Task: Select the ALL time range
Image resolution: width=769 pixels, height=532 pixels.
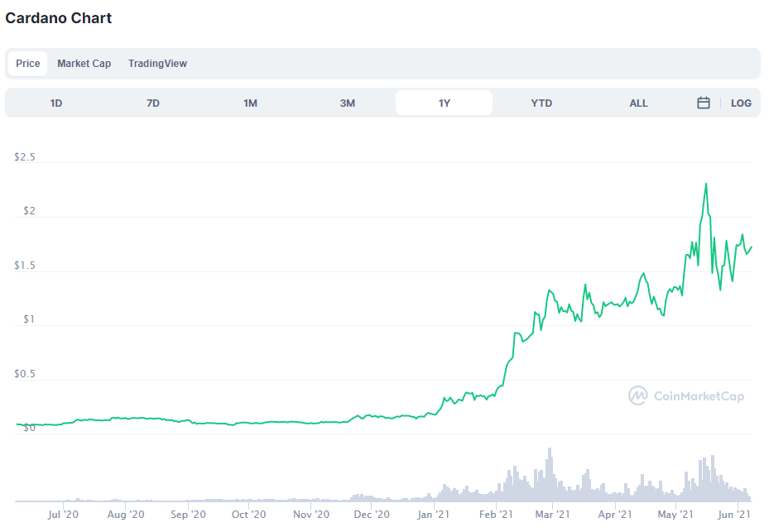Action: 638,103
